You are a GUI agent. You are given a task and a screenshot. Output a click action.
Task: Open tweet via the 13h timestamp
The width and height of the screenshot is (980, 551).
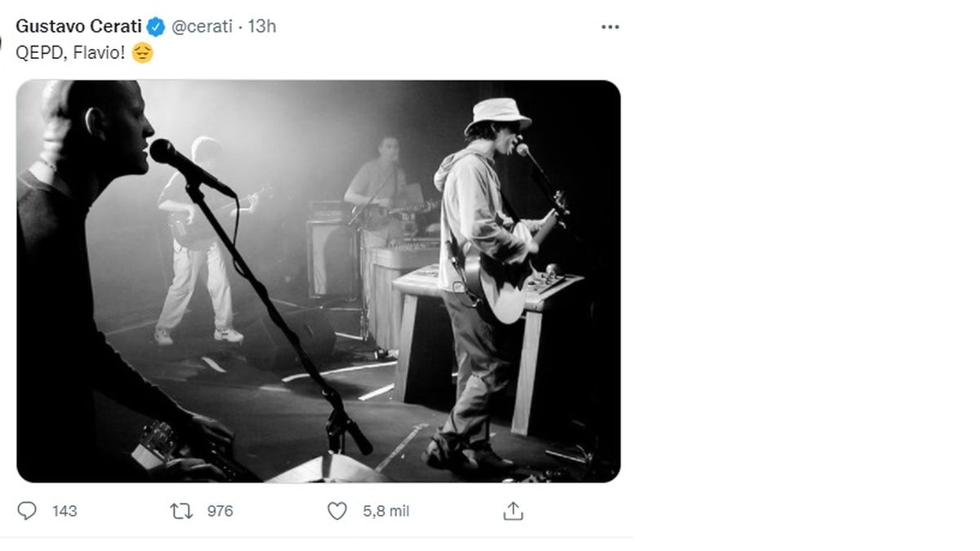coord(262,26)
